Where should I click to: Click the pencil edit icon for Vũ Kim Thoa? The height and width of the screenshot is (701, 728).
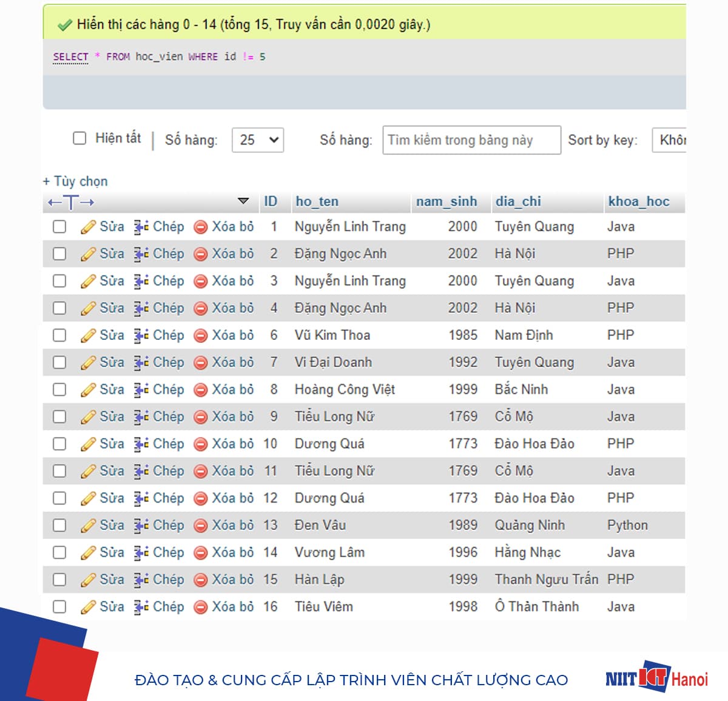coord(88,336)
